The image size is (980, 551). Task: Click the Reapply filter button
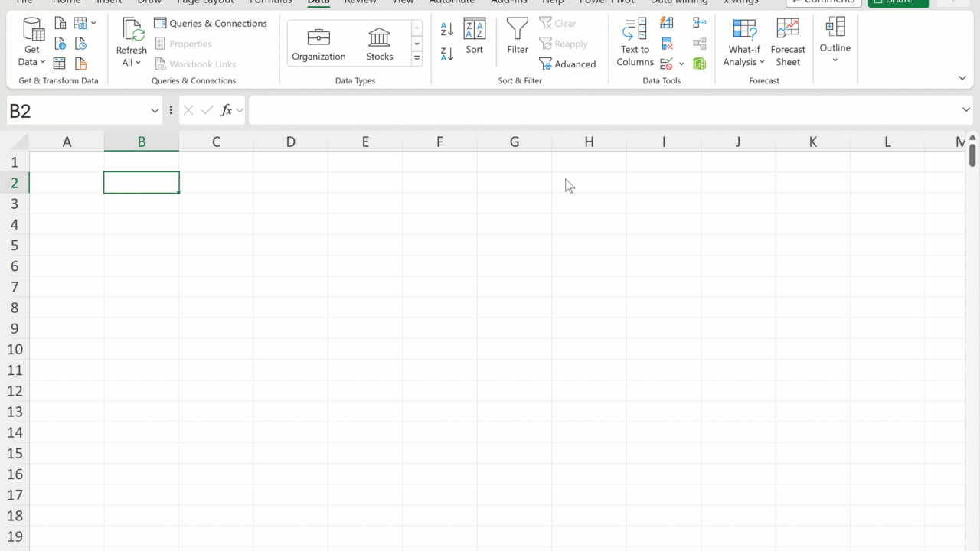(x=563, y=44)
